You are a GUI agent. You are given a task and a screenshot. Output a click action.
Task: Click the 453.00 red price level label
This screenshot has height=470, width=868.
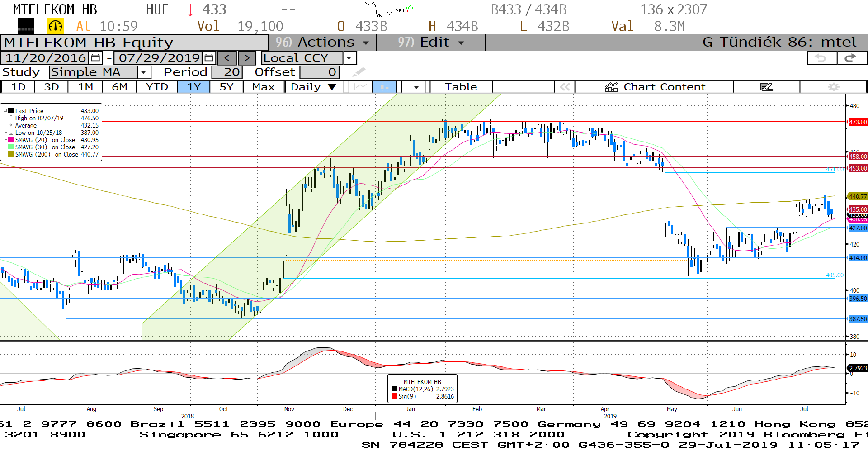pyautogui.click(x=857, y=168)
